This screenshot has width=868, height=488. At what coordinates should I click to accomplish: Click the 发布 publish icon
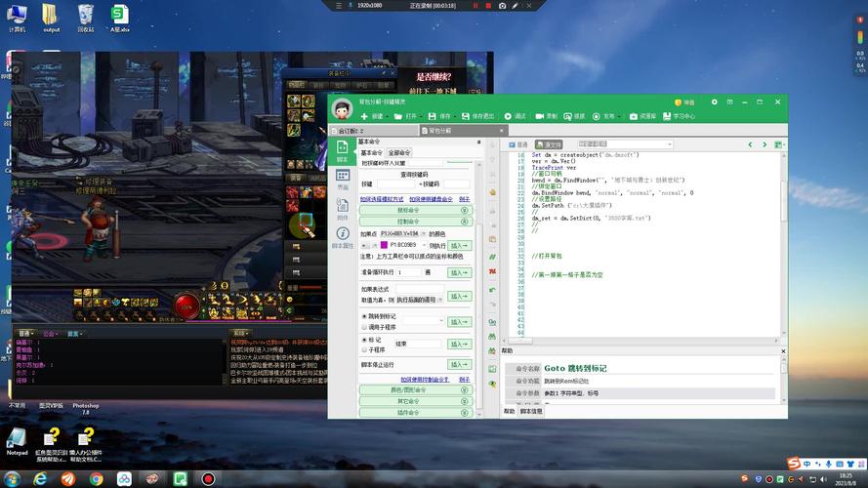597,116
